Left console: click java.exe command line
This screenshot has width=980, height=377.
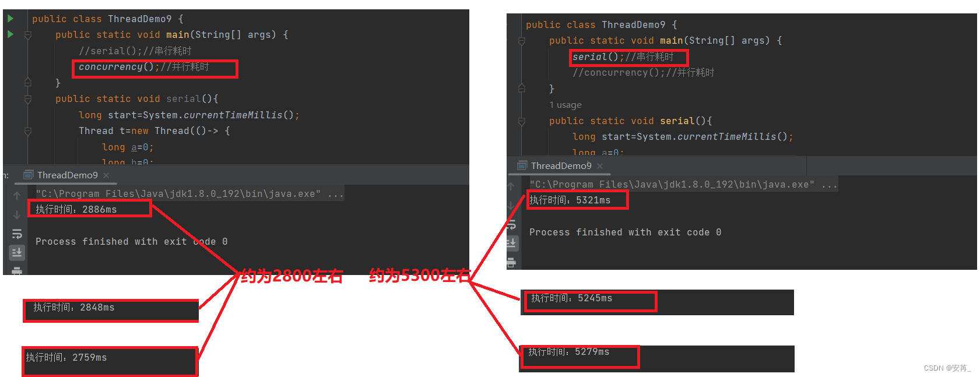pyautogui.click(x=189, y=193)
